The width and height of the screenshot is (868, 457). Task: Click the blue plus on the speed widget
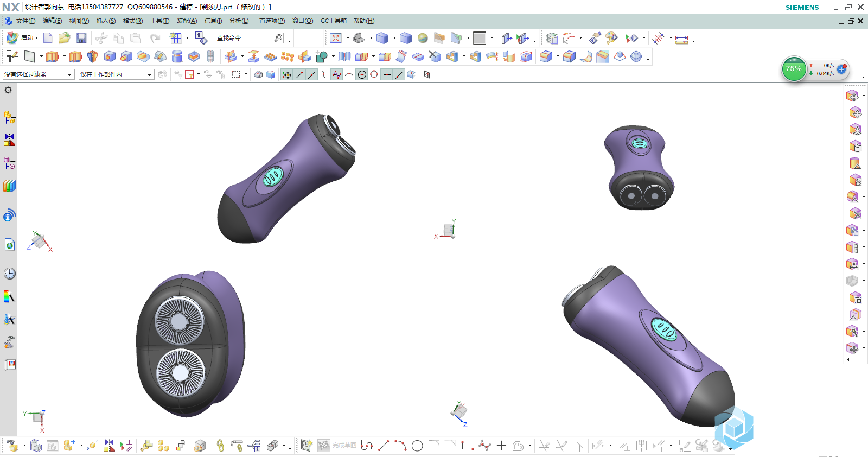[841, 69]
